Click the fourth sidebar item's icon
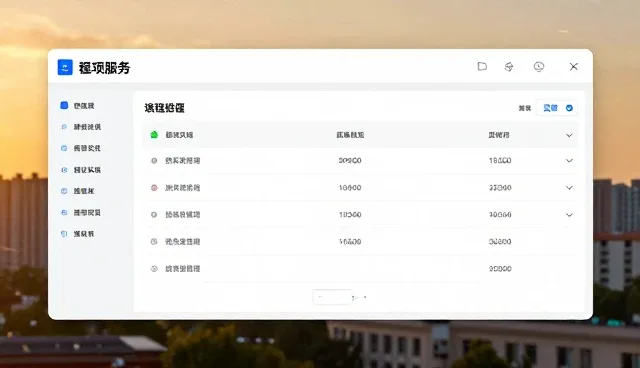640x368 pixels. (x=64, y=170)
